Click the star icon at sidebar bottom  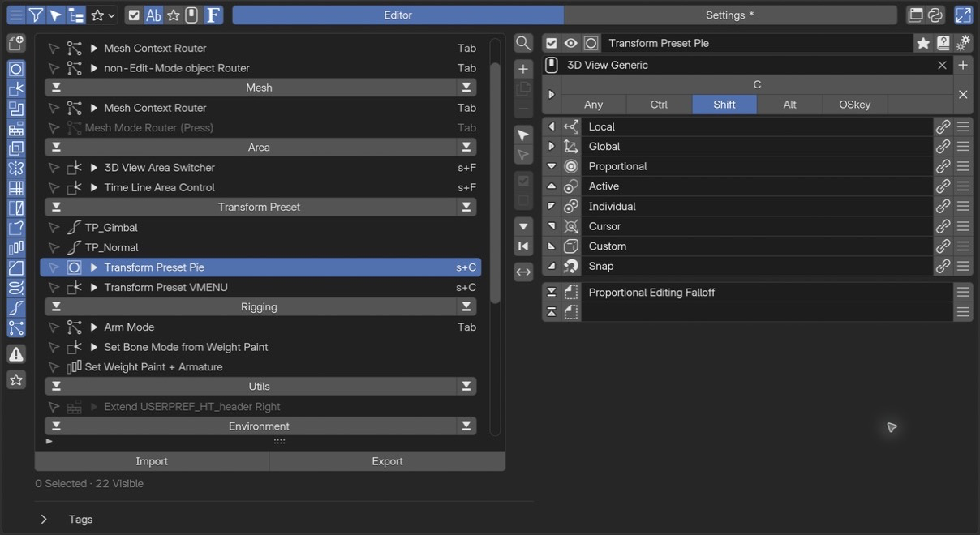click(x=16, y=379)
